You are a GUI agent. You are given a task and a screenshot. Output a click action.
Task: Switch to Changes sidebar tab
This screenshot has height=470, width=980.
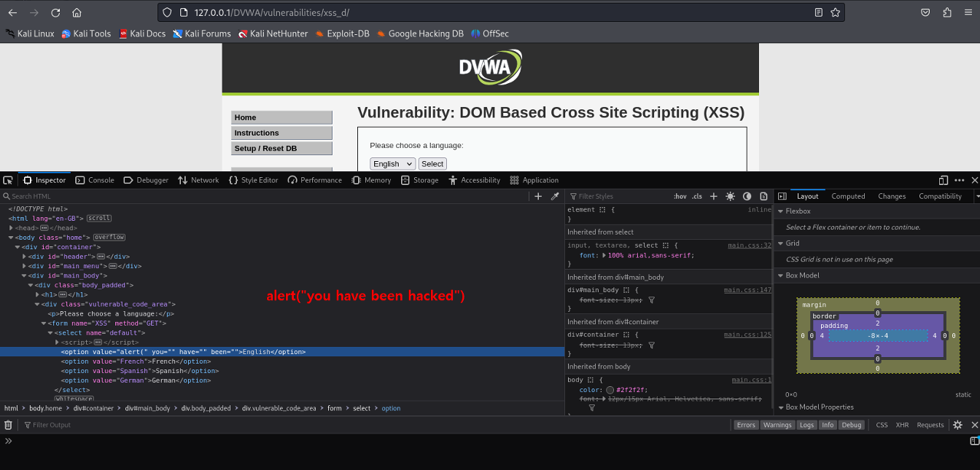pos(892,196)
